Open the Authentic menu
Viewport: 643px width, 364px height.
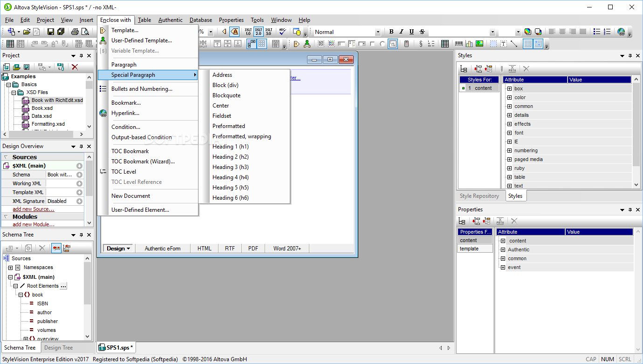(171, 20)
